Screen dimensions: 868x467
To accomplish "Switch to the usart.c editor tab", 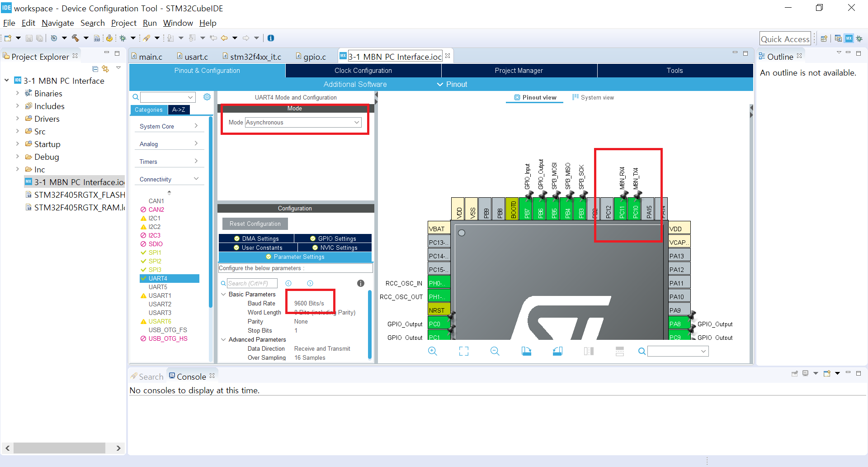I will pos(193,57).
